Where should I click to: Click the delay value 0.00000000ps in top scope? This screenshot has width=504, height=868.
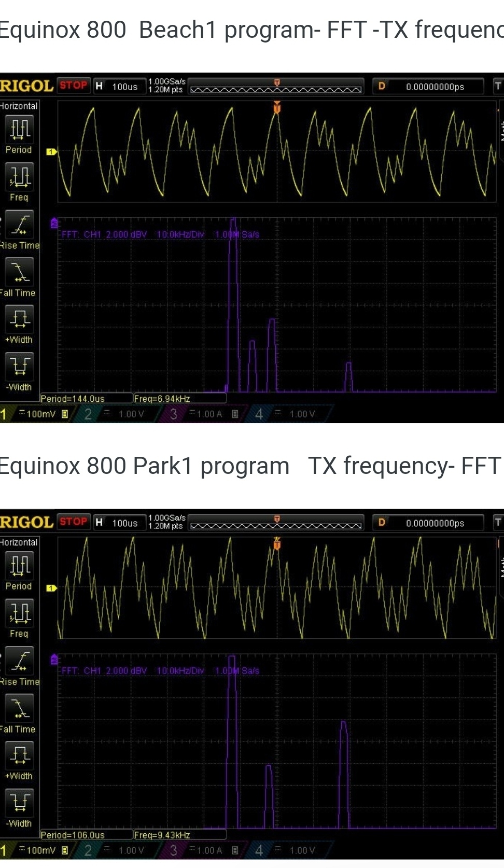pyautogui.click(x=435, y=87)
